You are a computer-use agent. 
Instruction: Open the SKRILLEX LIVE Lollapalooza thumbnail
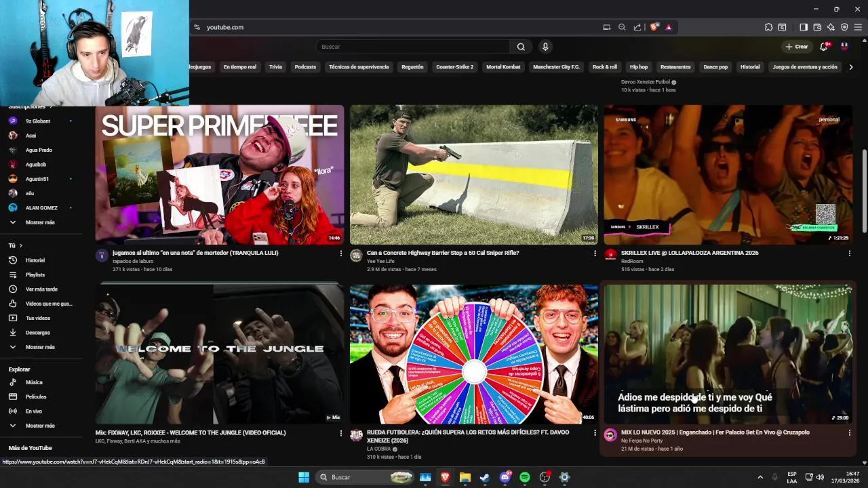[x=728, y=175]
